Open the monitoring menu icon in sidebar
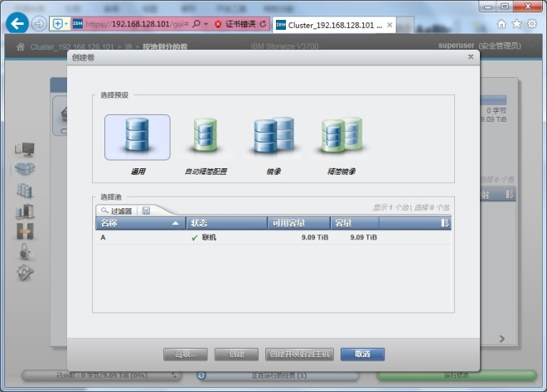Viewport: 547px width, 392px height. (x=25, y=149)
